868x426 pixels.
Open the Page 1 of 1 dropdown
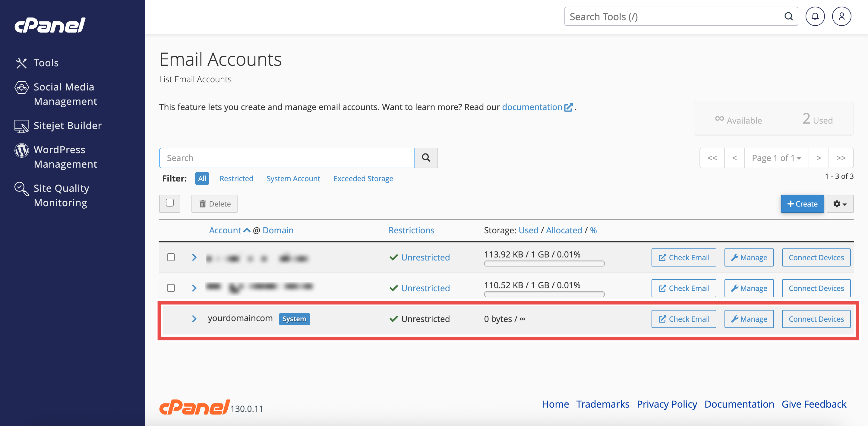(776, 158)
